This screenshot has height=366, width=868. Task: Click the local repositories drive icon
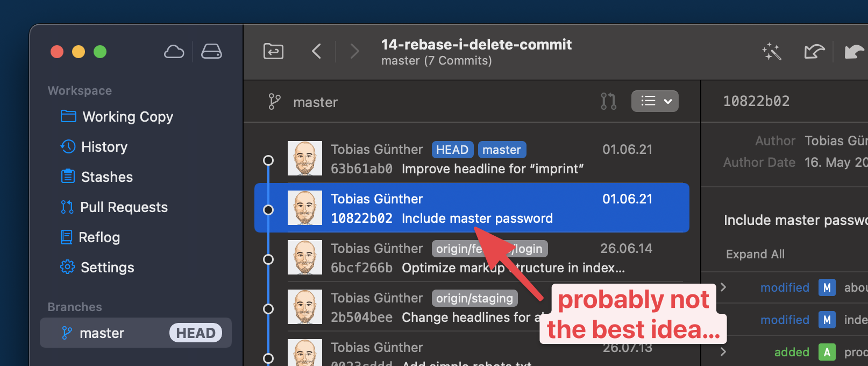point(211,52)
